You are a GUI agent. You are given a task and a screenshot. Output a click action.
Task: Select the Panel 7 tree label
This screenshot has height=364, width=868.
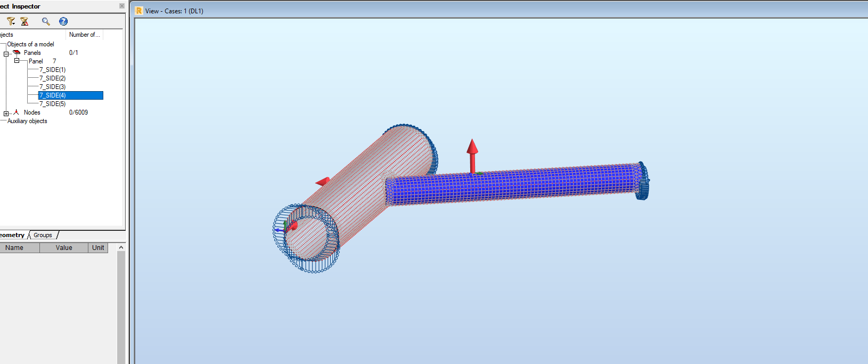(x=42, y=61)
